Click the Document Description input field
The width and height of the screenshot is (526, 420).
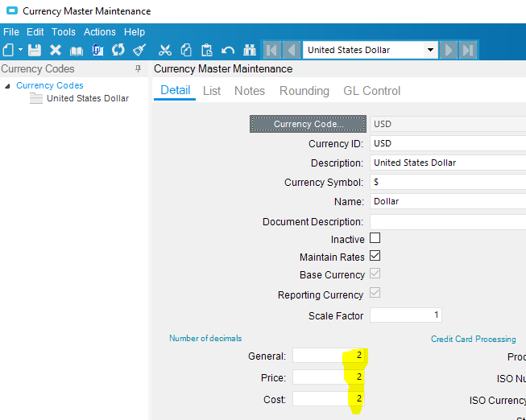click(447, 221)
